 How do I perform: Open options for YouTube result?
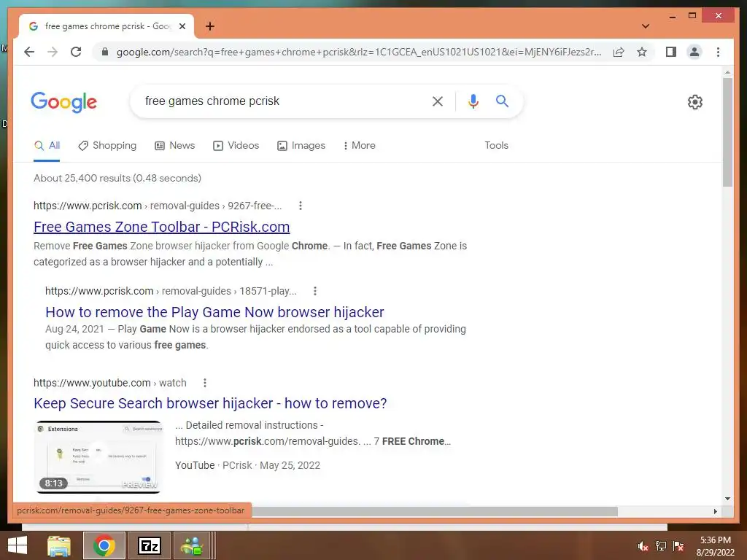[204, 383]
